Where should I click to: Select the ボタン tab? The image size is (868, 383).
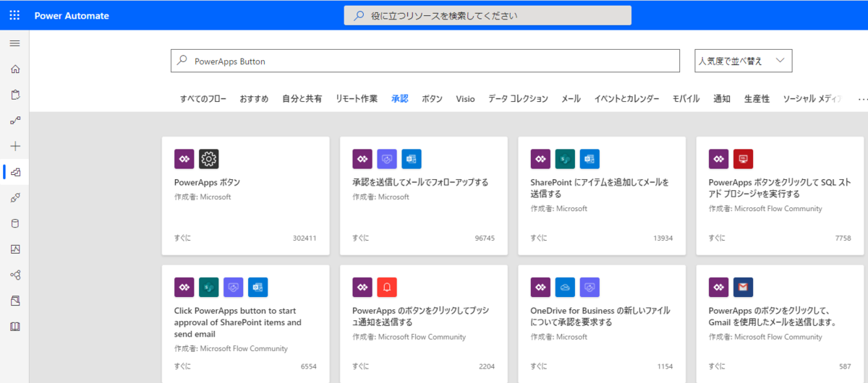click(432, 99)
